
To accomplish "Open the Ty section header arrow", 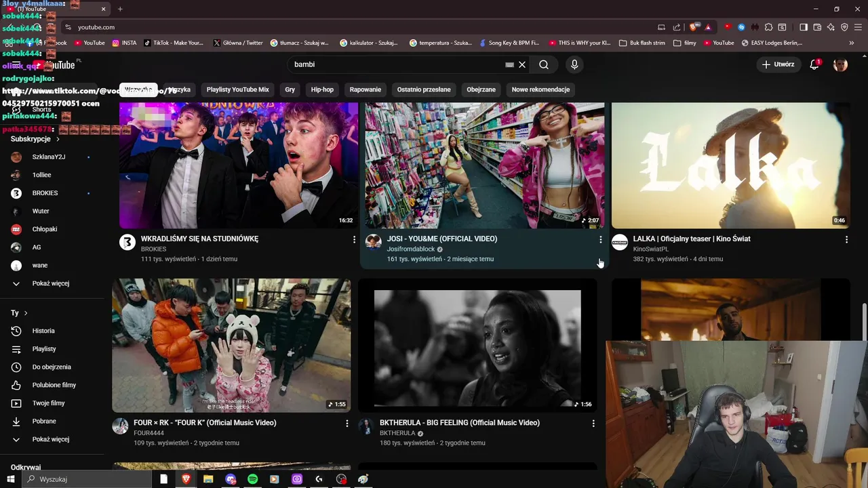I will click(x=26, y=313).
